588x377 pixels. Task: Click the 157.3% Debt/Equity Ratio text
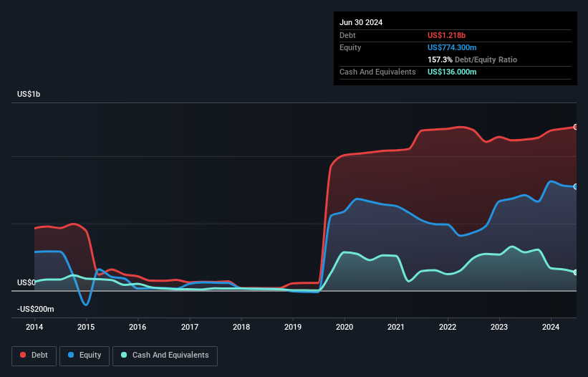click(472, 59)
